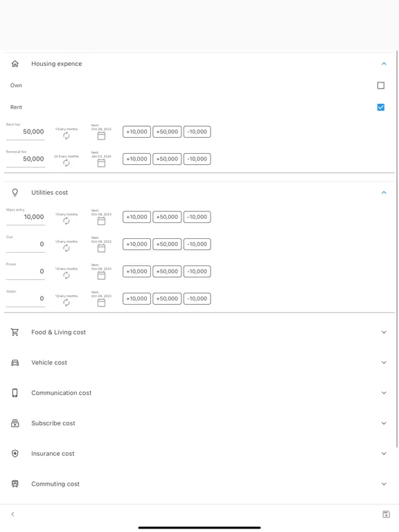The width and height of the screenshot is (399, 532).
Task: Open the calendar icon in the Gas row
Action: [x=101, y=249]
